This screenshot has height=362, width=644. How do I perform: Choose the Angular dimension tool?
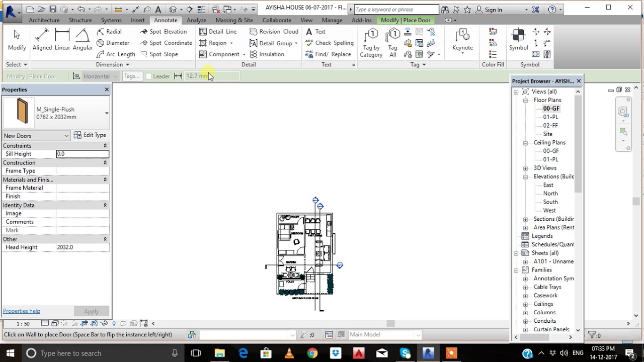pos(83,40)
